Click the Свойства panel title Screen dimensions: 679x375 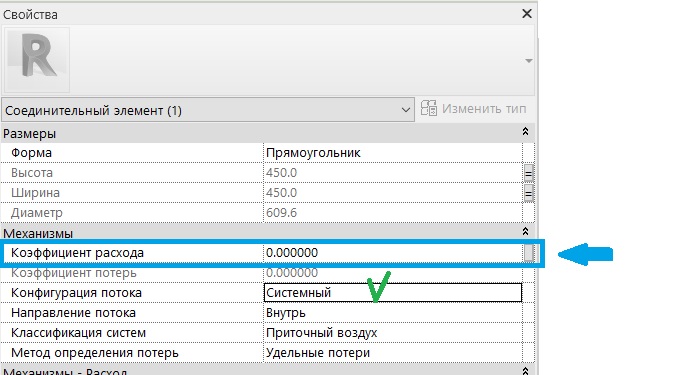tap(30, 15)
